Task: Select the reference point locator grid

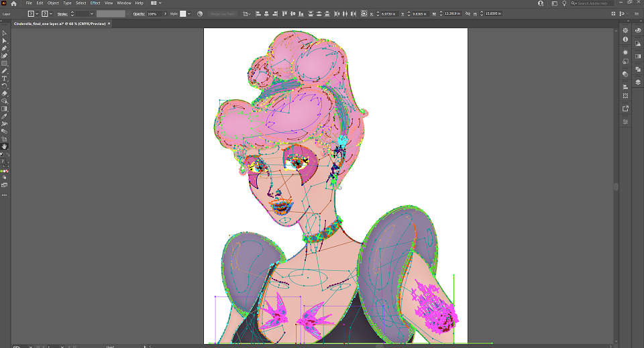Action: [x=364, y=13]
